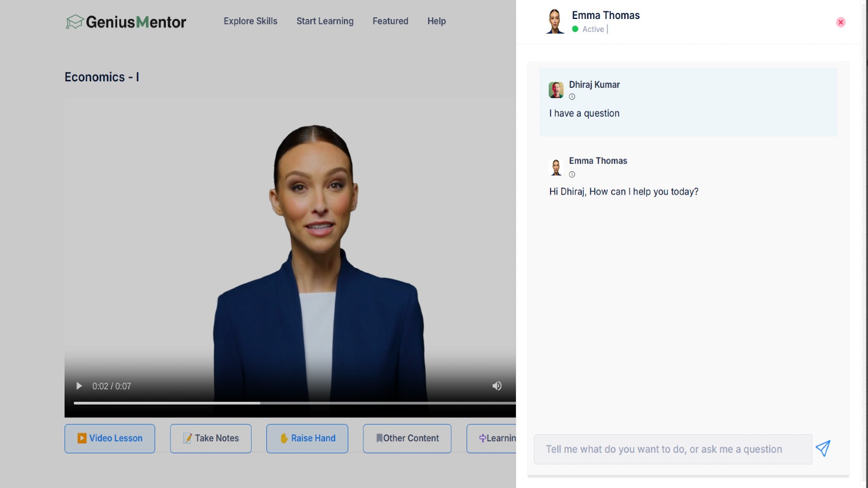Click the video time display 0:02 / 0:07

(x=112, y=386)
